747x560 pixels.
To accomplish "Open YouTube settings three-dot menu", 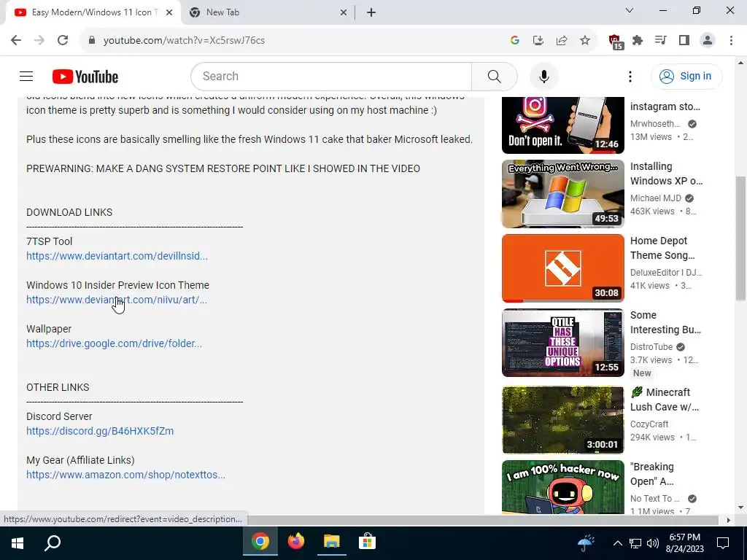I will pos(630,76).
